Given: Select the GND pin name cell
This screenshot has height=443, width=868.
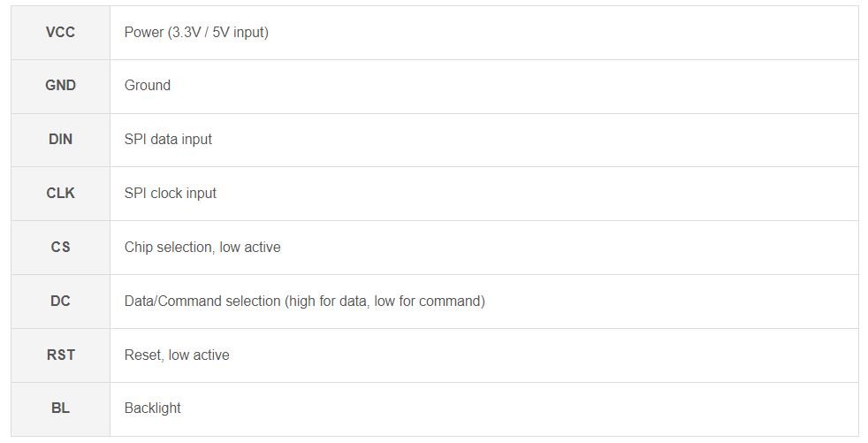Looking at the screenshot, I should (60, 86).
